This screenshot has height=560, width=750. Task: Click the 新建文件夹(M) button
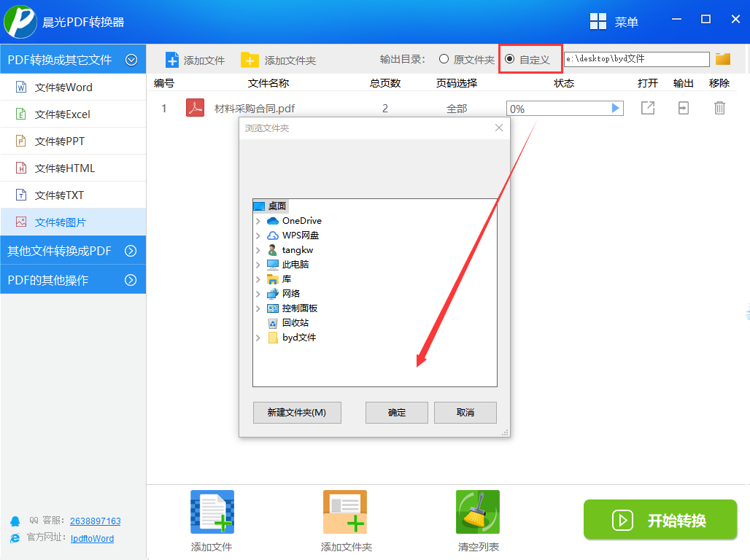point(297,413)
